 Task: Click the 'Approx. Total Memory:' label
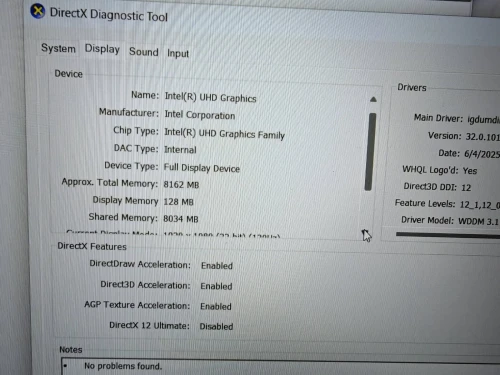click(x=110, y=183)
